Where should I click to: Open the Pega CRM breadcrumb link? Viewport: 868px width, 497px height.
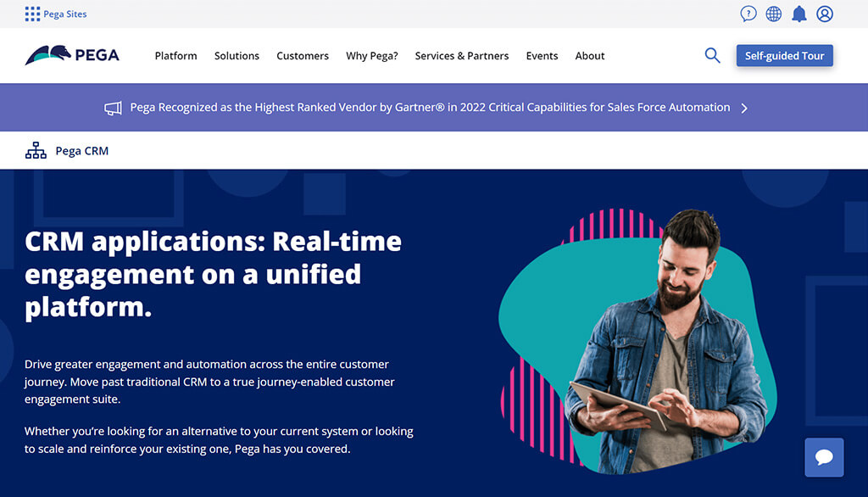82,151
